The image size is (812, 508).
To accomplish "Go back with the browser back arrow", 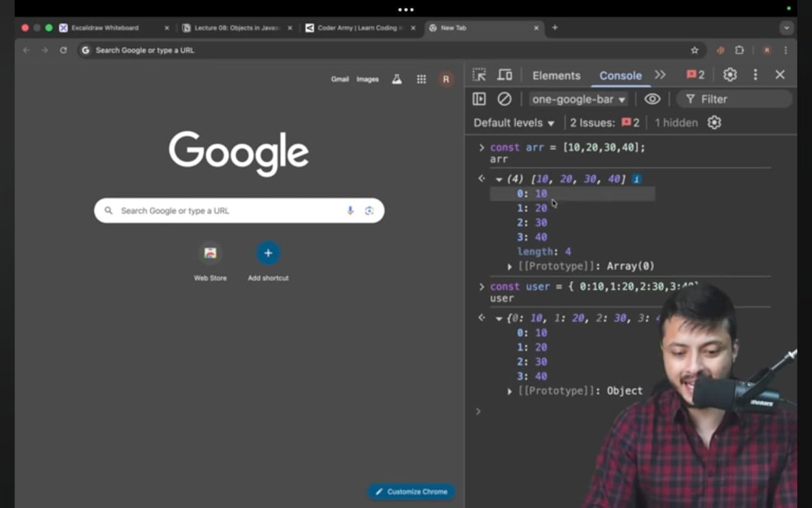I will [26, 50].
